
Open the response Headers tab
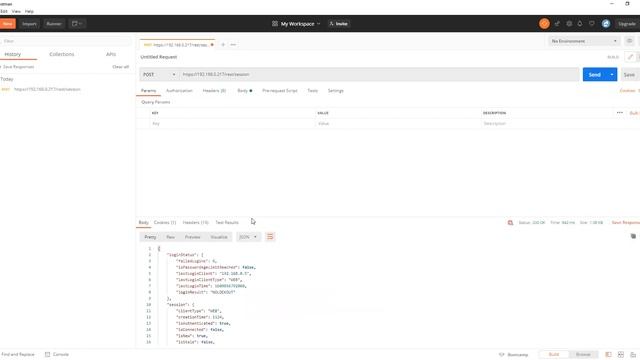click(196, 222)
